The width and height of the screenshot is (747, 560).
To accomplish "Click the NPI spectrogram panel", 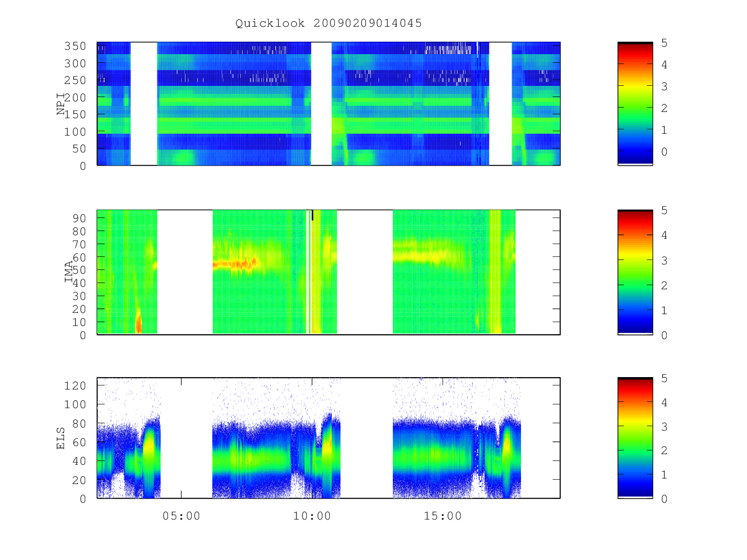I will coord(329,103).
